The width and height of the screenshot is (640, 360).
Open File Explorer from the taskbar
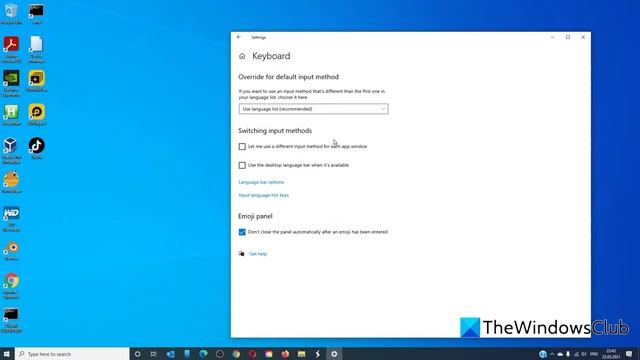(301, 354)
